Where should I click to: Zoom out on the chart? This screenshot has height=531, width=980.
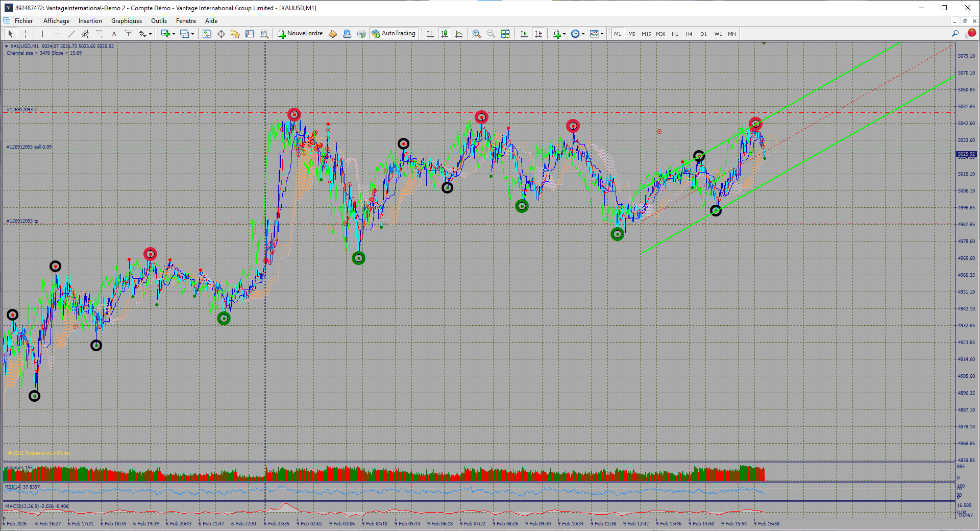coord(491,34)
